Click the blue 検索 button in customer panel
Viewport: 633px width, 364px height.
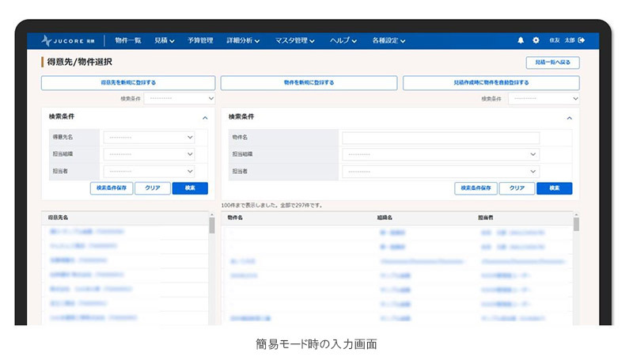(x=190, y=188)
